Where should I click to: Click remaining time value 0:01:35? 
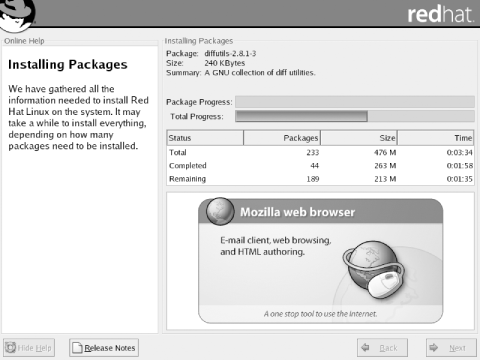click(x=460, y=179)
